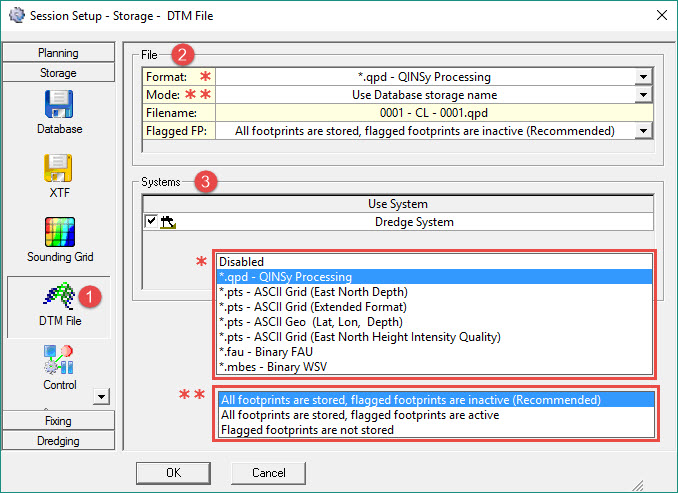Select 'Flagged footprints are not stored' option
Image resolution: width=678 pixels, height=493 pixels.
[x=307, y=430]
